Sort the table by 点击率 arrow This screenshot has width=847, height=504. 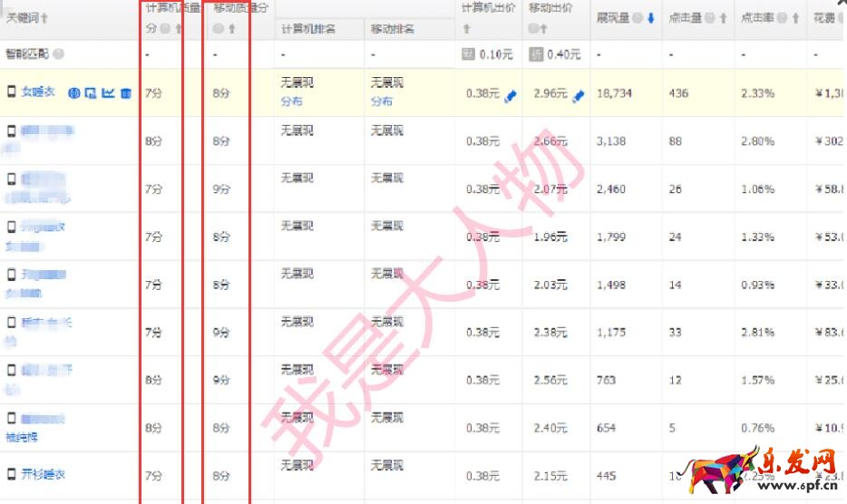click(x=795, y=18)
